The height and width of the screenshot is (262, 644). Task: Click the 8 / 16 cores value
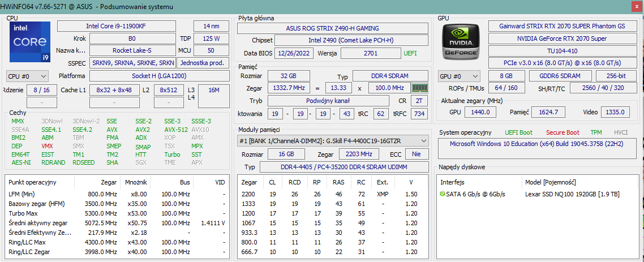[42, 90]
